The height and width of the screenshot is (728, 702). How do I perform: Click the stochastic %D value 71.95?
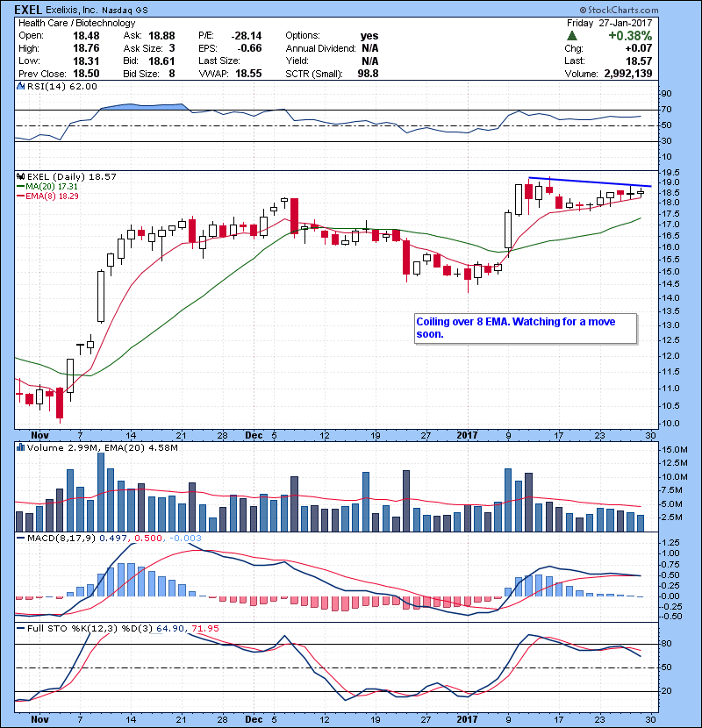click(x=205, y=628)
